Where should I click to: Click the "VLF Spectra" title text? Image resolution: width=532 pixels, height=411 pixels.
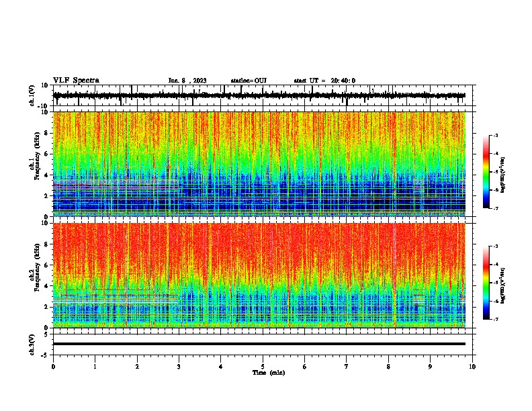(x=76, y=81)
